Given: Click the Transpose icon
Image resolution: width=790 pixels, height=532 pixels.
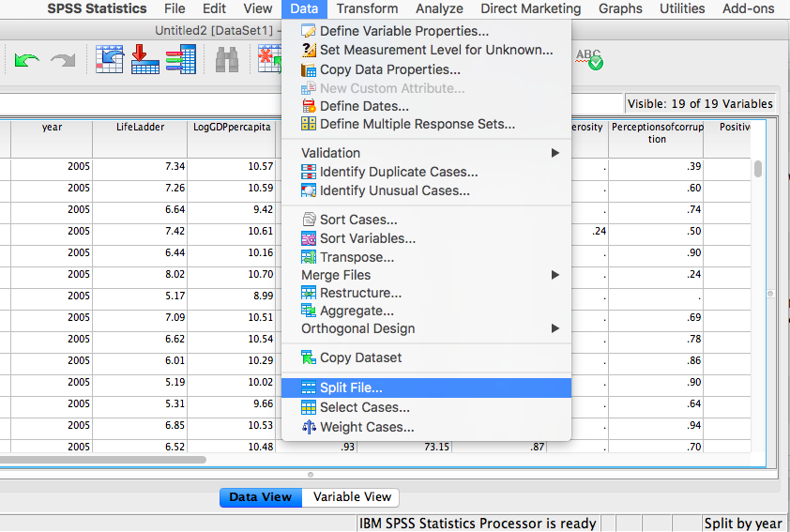Looking at the screenshot, I should click(309, 257).
